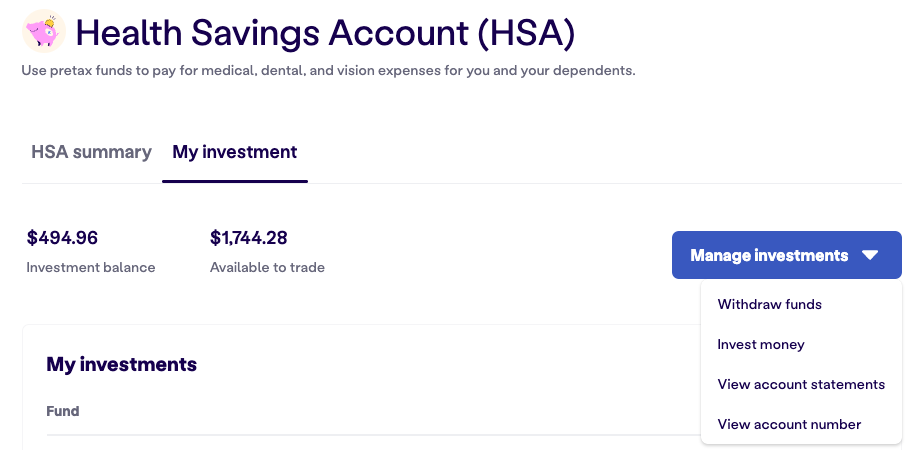Screen dimensions: 912x450
Task: Click the pretax funds description subtitle text
Action: pos(329,71)
